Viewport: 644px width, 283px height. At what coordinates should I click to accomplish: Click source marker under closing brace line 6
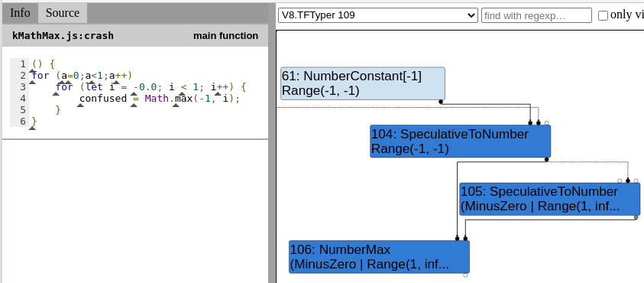point(32,128)
